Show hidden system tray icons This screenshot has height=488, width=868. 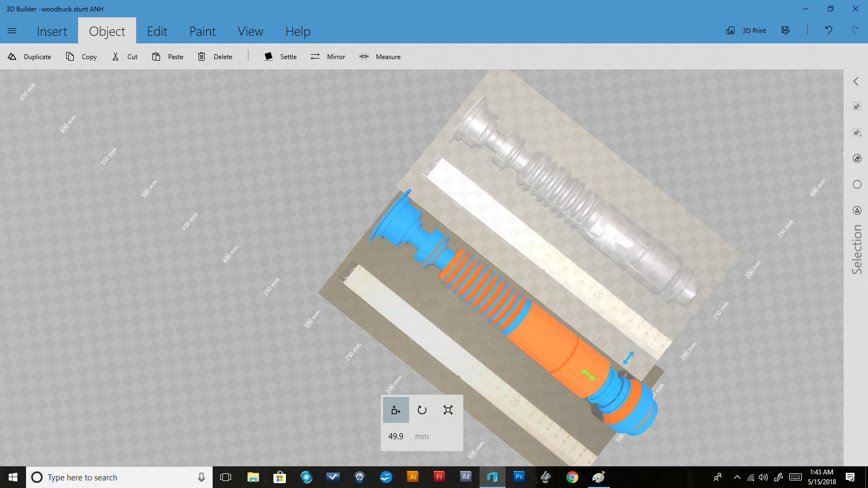click(x=737, y=477)
